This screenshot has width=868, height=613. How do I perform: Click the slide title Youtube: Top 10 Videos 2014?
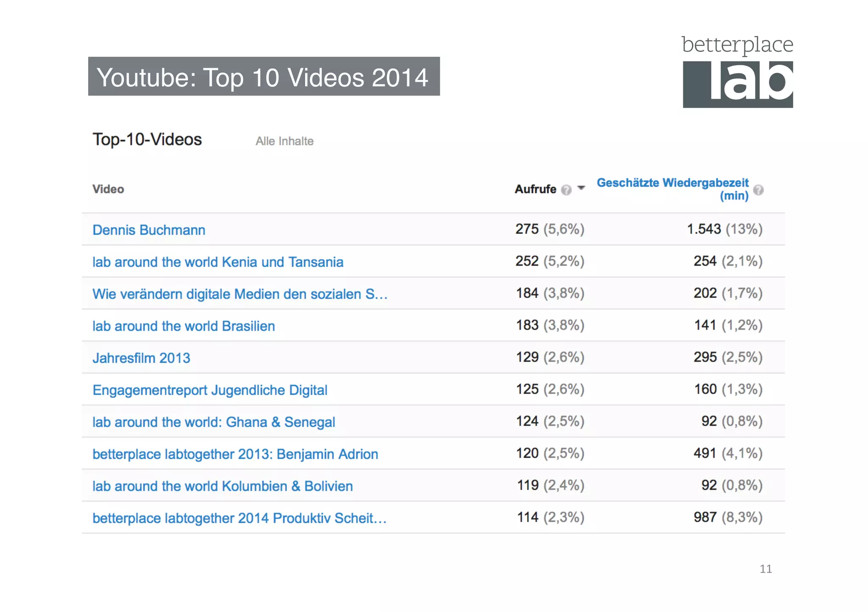coord(264,77)
